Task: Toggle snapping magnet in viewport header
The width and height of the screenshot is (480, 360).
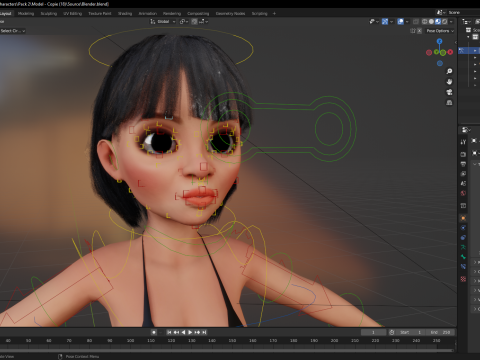Action: coord(194,21)
